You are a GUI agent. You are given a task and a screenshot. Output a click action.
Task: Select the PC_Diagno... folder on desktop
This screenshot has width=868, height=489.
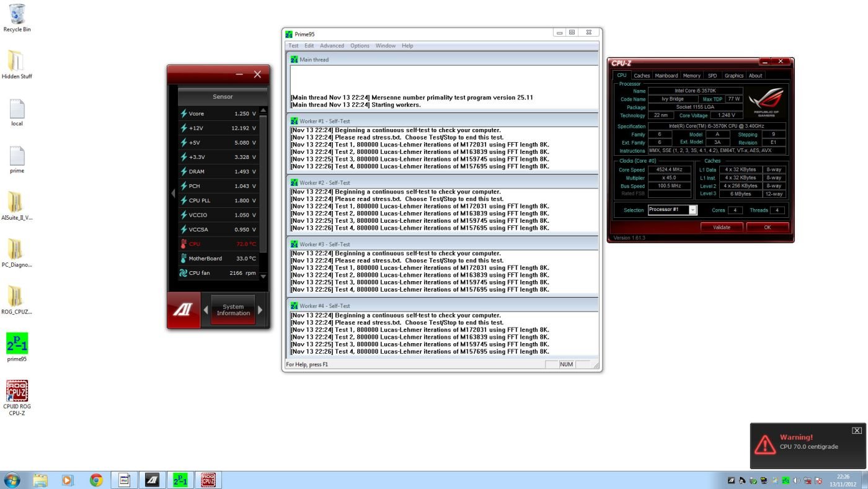[x=17, y=253]
